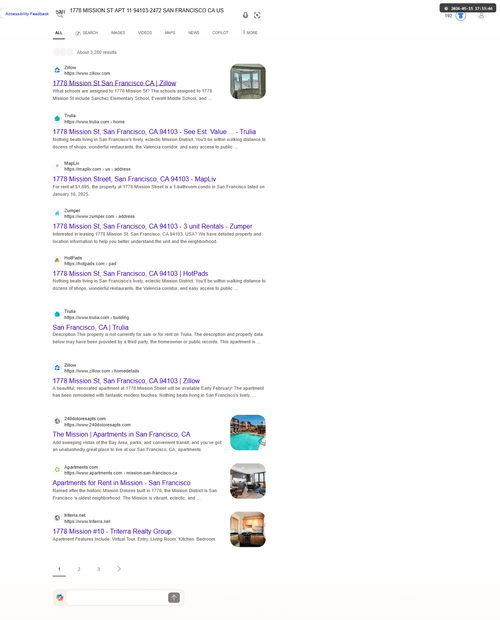Screen dimensions: 500x620
Task: Open '1778 Mission St San Francisco CA | Zillow'
Action: click(x=114, y=83)
